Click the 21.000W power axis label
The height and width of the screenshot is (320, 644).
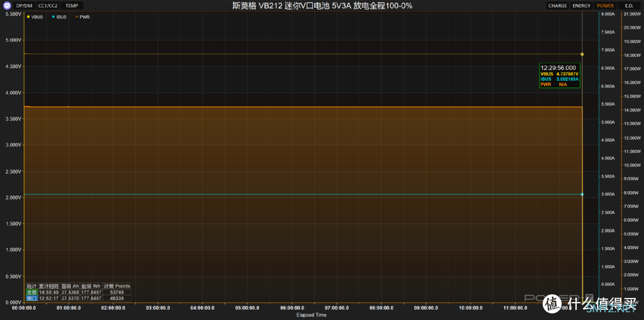pyautogui.click(x=632, y=14)
